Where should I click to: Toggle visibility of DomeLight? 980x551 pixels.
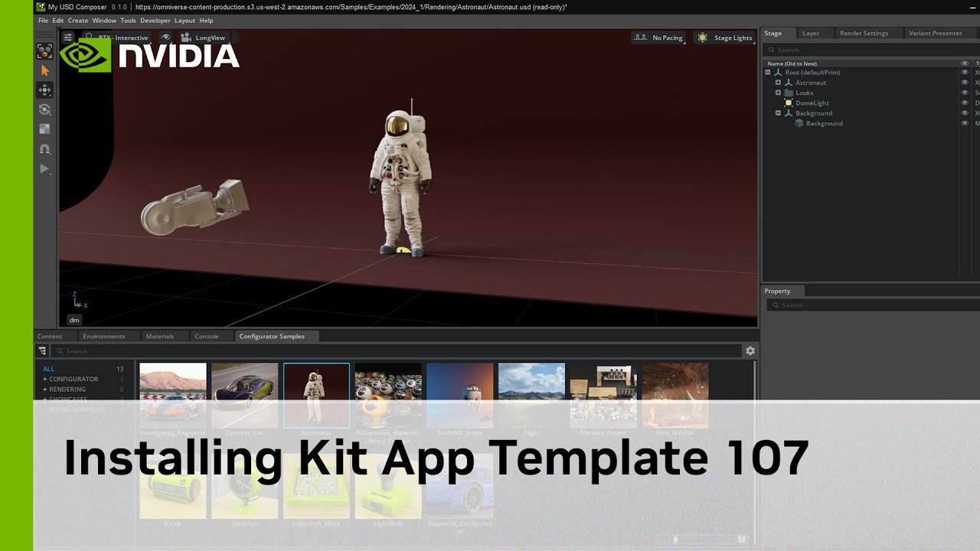pos(965,103)
